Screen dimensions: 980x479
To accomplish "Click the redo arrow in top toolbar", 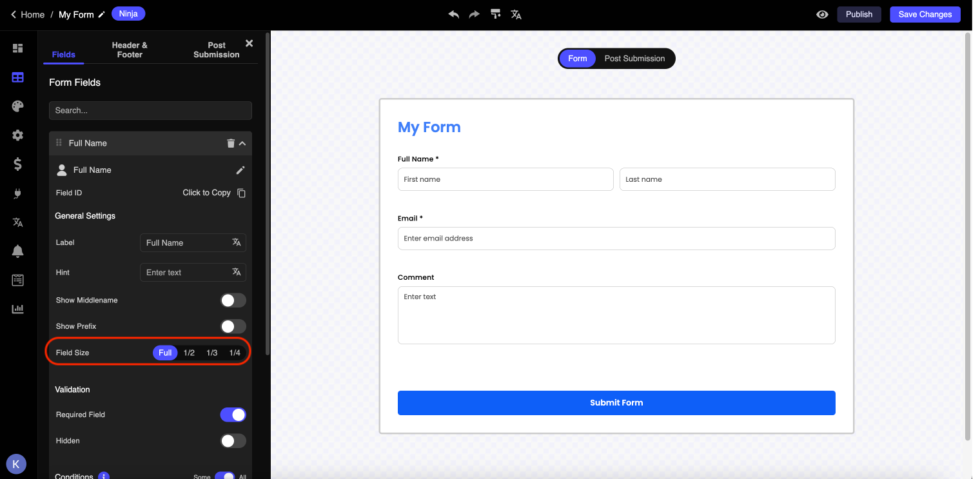I will (x=474, y=14).
